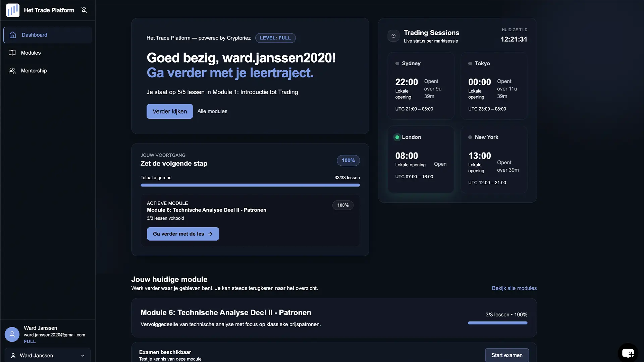The height and width of the screenshot is (362, 644).
Task: Open the 'Bekijk alle modules' link
Action: click(x=514, y=288)
